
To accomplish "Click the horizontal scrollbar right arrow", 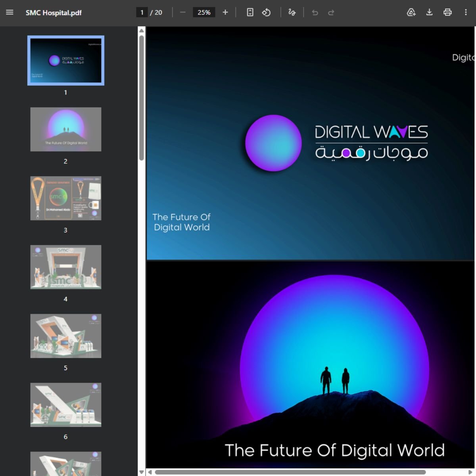I will pyautogui.click(x=471, y=472).
